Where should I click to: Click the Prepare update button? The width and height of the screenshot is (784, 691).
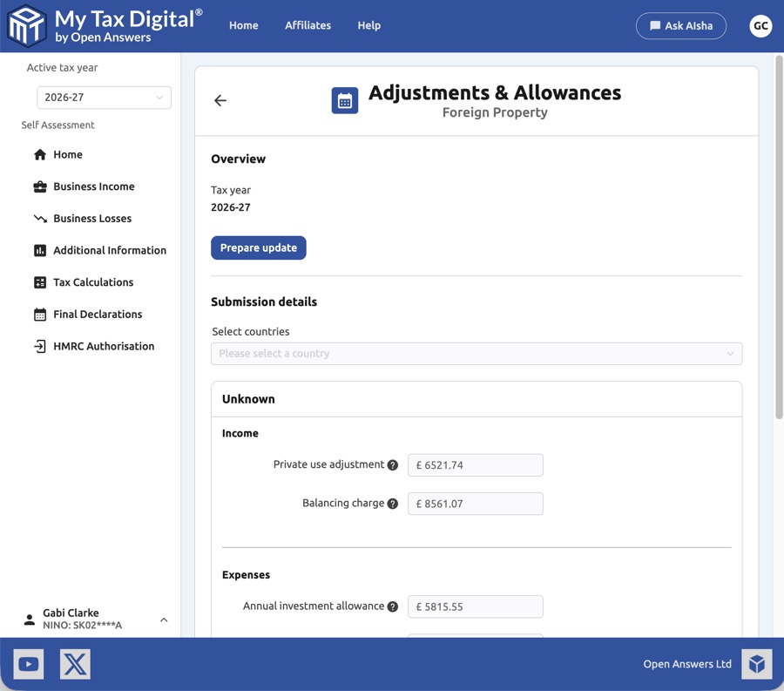[258, 247]
